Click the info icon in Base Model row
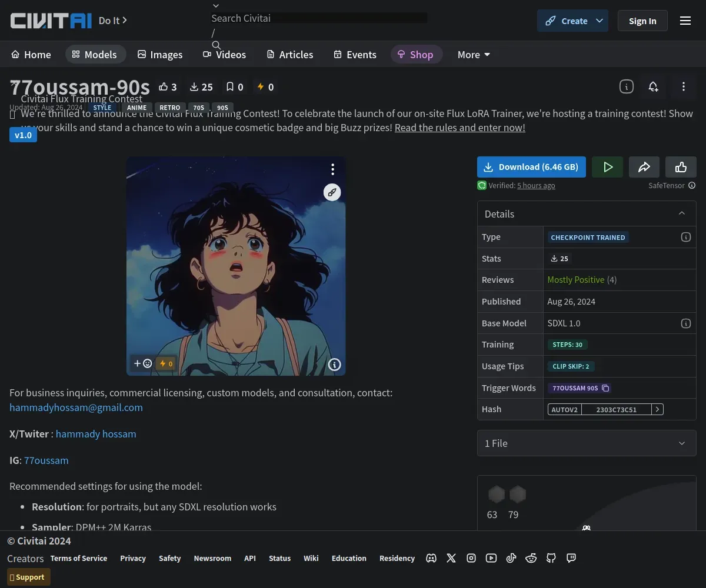Image resolution: width=706 pixels, height=588 pixels. pyautogui.click(x=685, y=323)
